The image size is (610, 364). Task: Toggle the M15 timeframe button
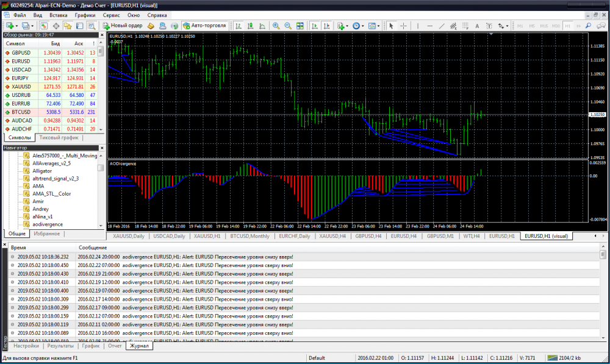(x=544, y=26)
